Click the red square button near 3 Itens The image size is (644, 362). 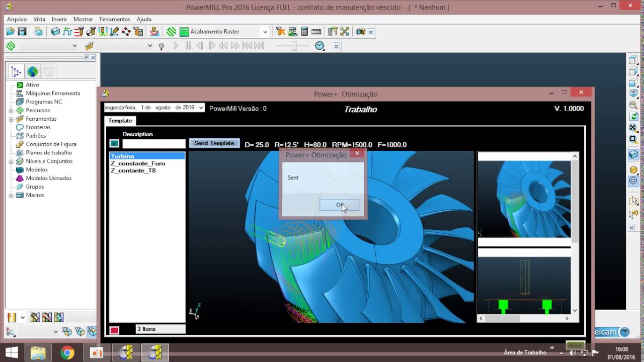coord(114,330)
